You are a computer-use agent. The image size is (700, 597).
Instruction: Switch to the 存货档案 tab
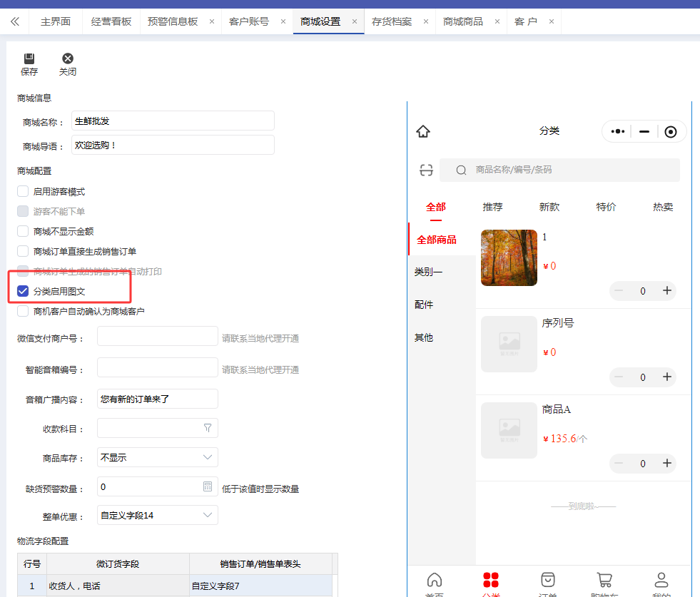click(392, 21)
